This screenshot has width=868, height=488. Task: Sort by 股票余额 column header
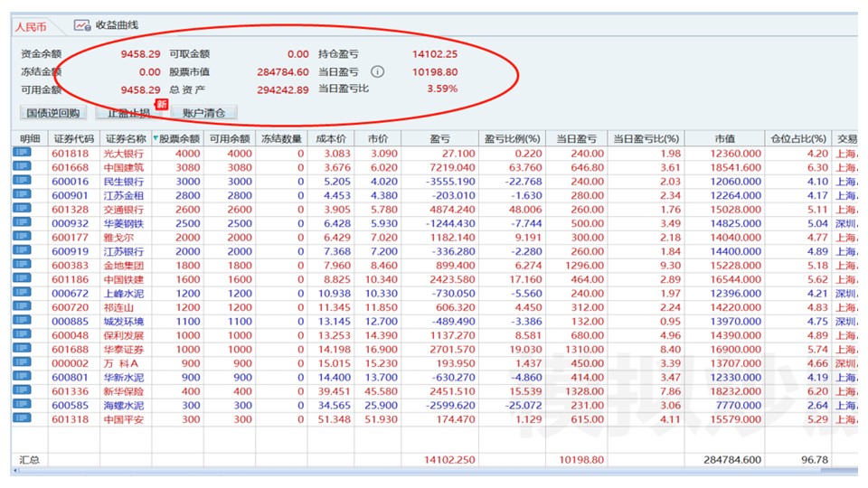[178, 138]
